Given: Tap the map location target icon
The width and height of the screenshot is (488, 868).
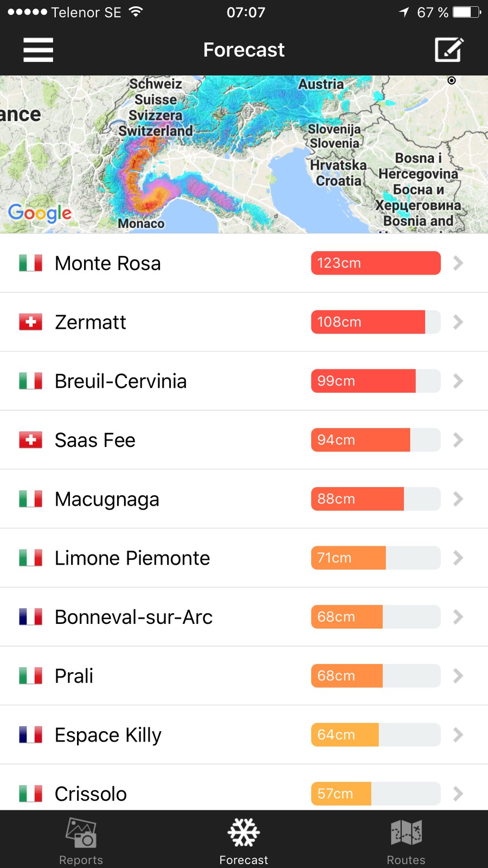Looking at the screenshot, I should pyautogui.click(x=452, y=80).
